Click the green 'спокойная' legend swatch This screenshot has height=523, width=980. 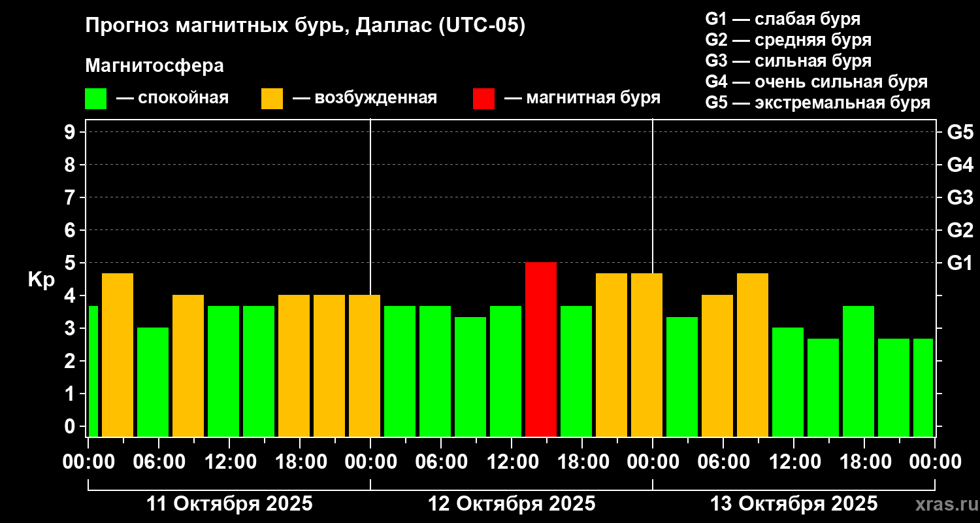(95, 99)
